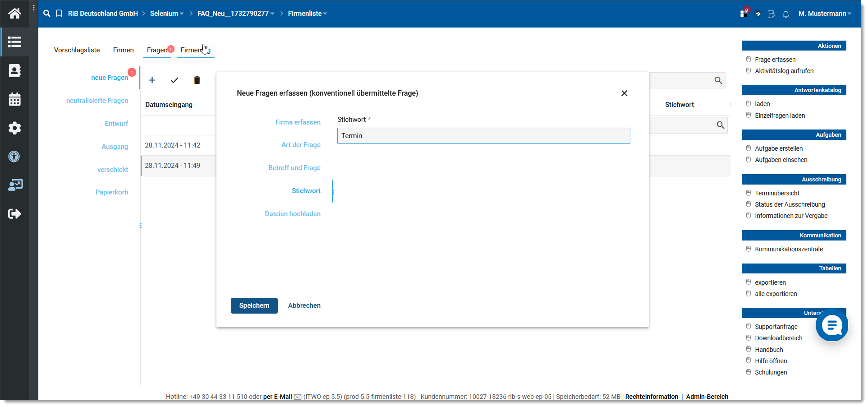Click the trash delete icon in toolbar
This screenshot has height=407, width=868.
(197, 80)
